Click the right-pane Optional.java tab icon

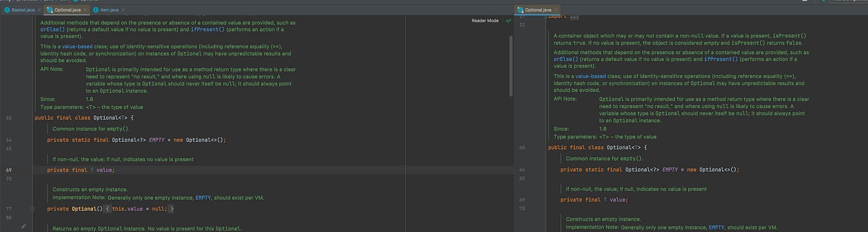521,10
